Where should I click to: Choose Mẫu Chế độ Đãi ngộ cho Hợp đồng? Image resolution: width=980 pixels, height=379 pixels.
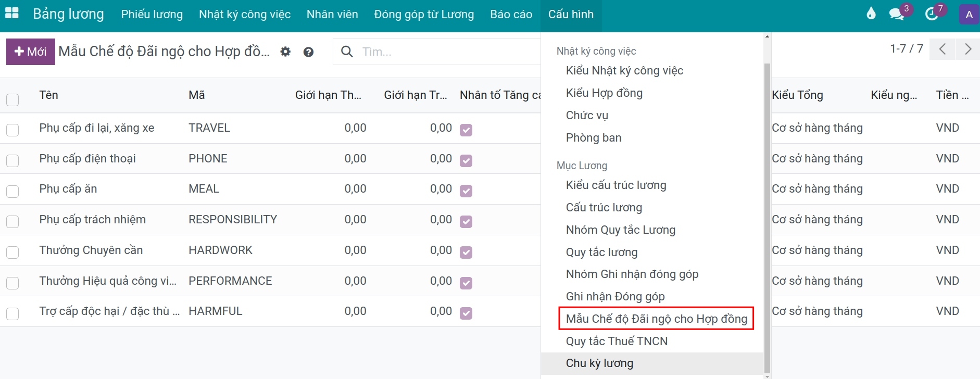point(656,319)
